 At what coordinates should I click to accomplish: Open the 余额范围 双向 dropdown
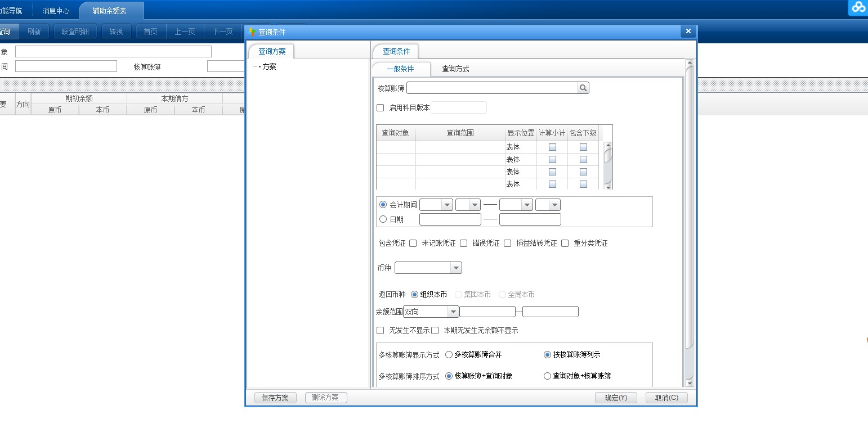point(453,311)
